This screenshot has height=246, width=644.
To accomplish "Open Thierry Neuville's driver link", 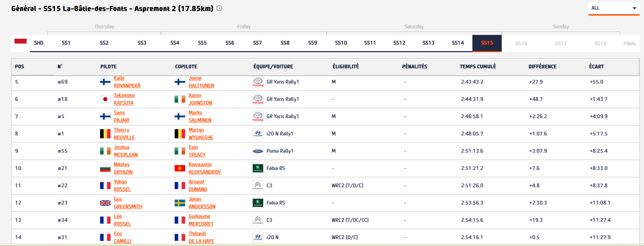I will pyautogui.click(x=124, y=134).
